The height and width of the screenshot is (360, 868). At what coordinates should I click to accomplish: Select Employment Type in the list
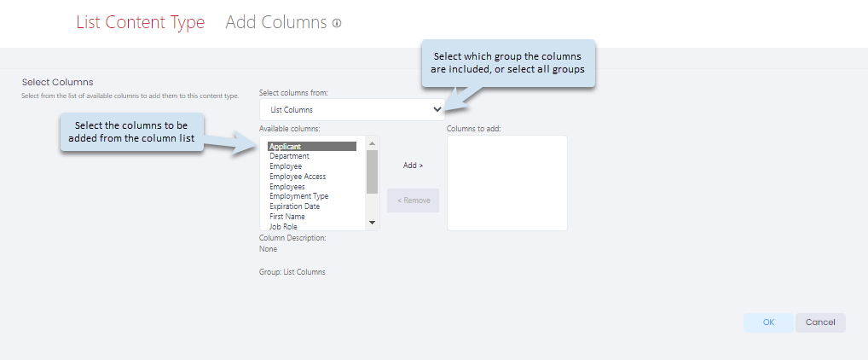[312, 196]
